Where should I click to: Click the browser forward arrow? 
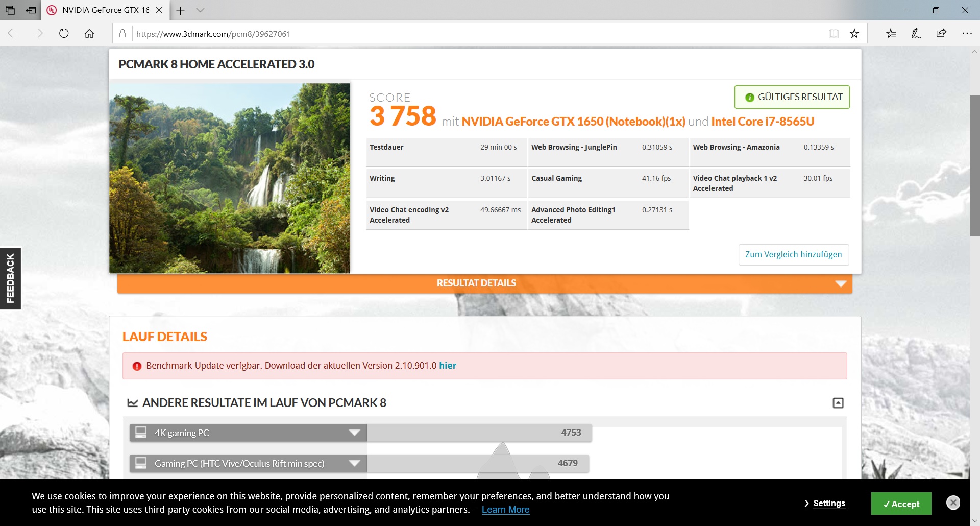(38, 34)
